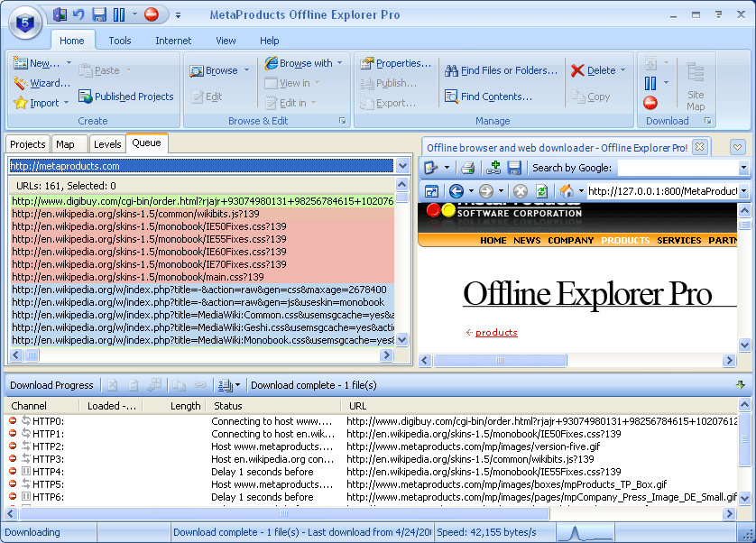Switch to the Projects tab

point(27,144)
